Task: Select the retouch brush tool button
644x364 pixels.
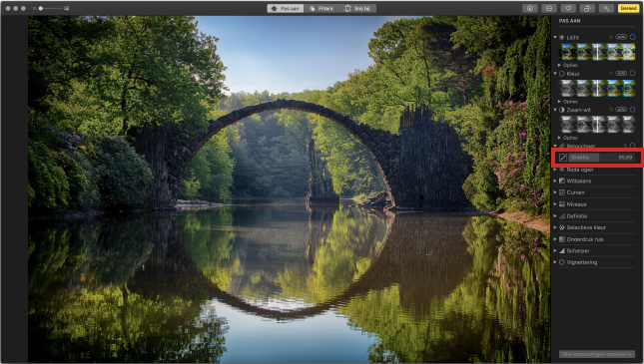Action: pos(563,158)
